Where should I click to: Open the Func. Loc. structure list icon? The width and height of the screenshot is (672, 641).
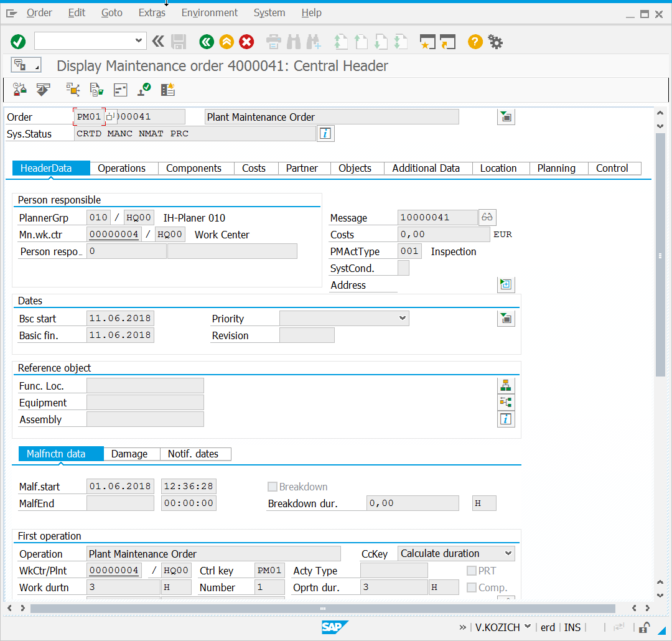pyautogui.click(x=506, y=385)
